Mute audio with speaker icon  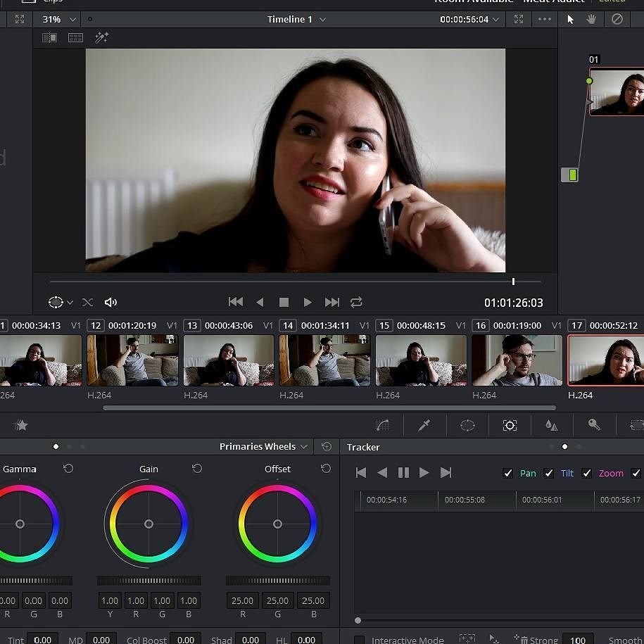click(x=111, y=303)
